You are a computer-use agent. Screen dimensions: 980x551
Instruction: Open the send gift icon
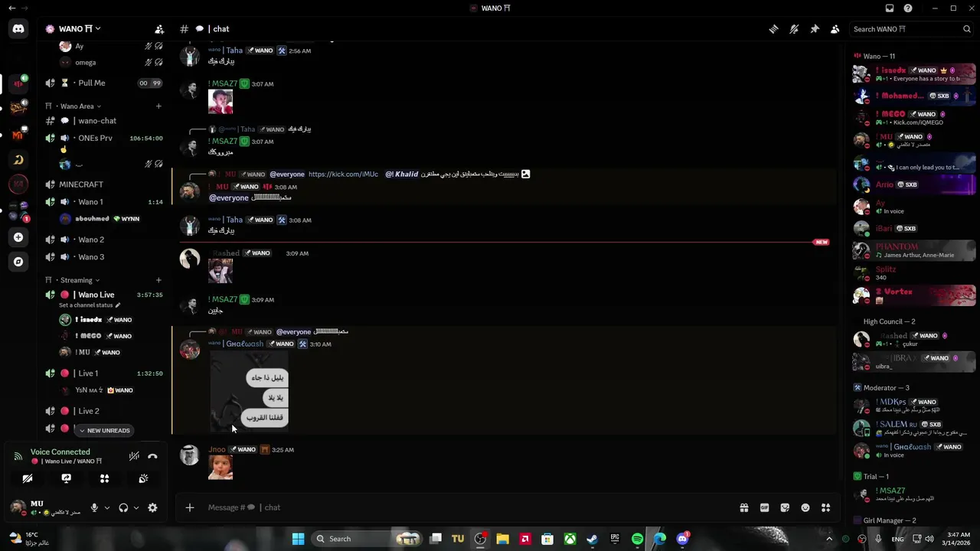click(x=743, y=507)
